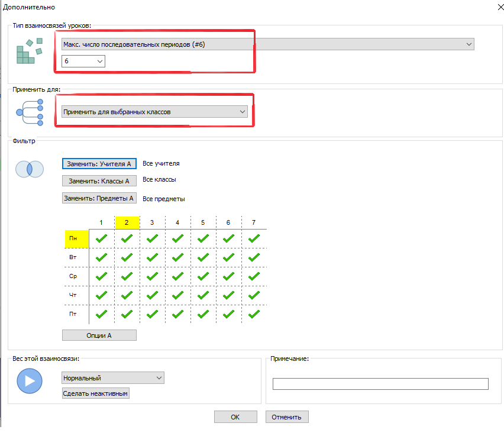Open the Макс. число последовательных периодов dropdown
This screenshot has width=504, height=436.
point(267,44)
